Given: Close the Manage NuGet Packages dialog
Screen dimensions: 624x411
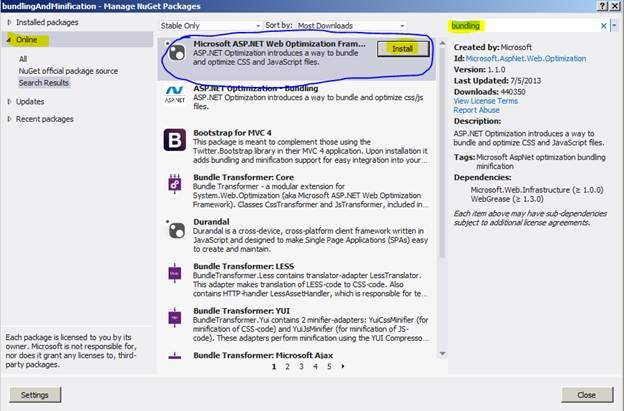Looking at the screenshot, I should 587,395.
